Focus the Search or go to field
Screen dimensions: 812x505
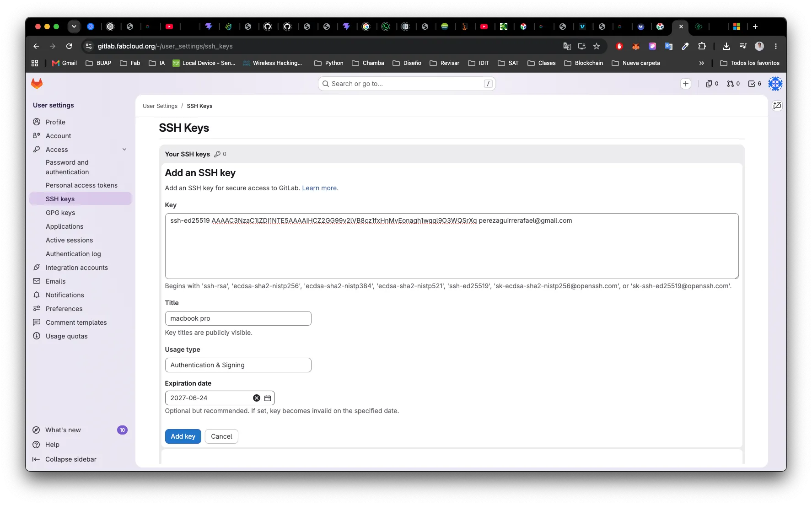coord(407,84)
